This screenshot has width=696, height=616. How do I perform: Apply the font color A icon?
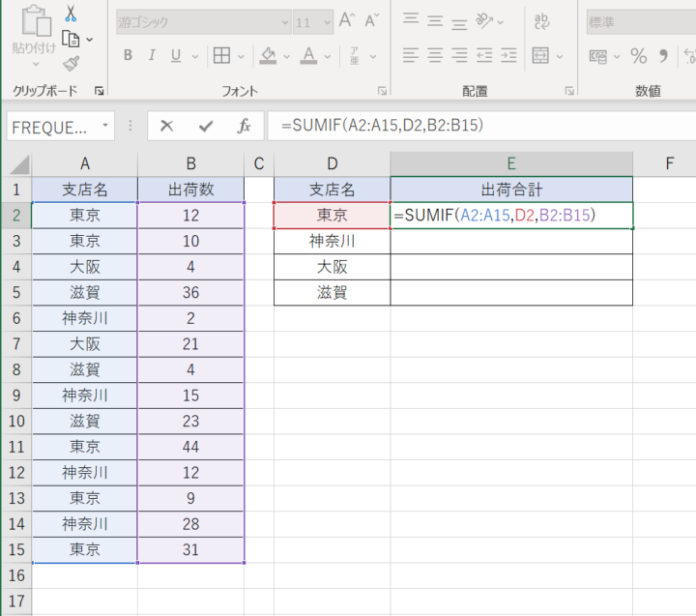(x=308, y=55)
